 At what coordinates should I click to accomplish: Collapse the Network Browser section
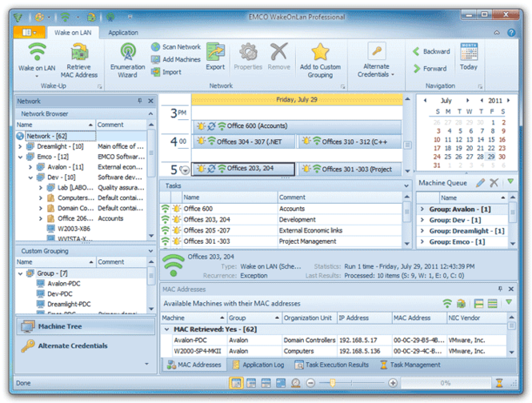click(150, 114)
